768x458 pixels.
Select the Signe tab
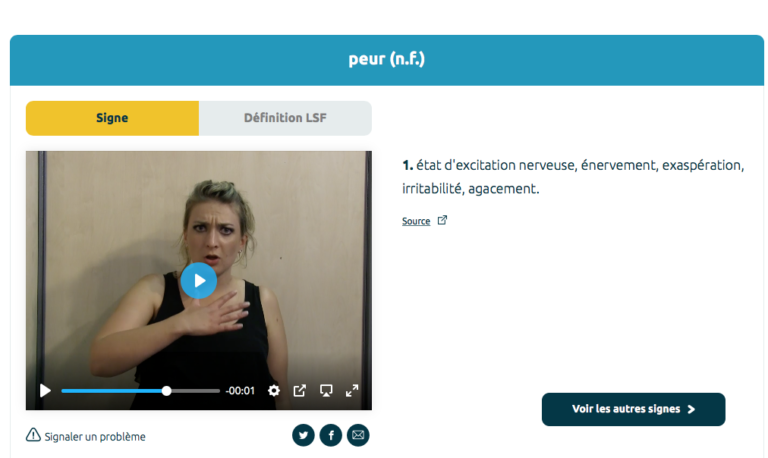point(112,118)
